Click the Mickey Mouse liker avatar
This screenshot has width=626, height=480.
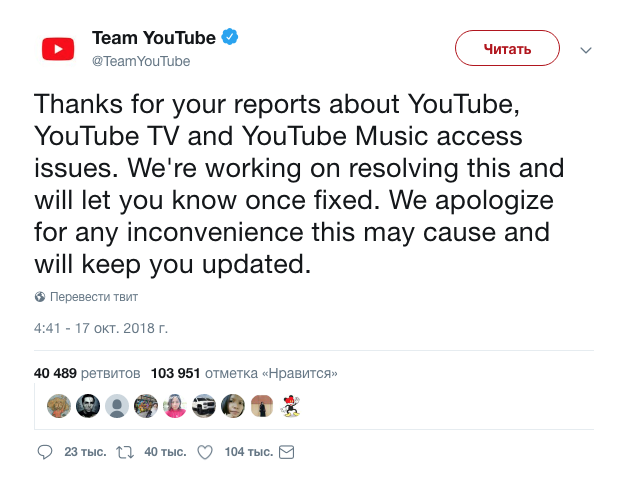pyautogui.click(x=291, y=406)
